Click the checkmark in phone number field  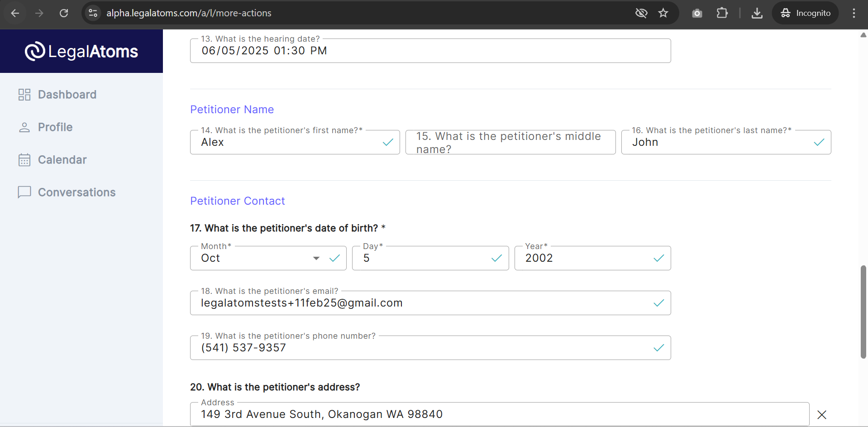[x=659, y=348]
